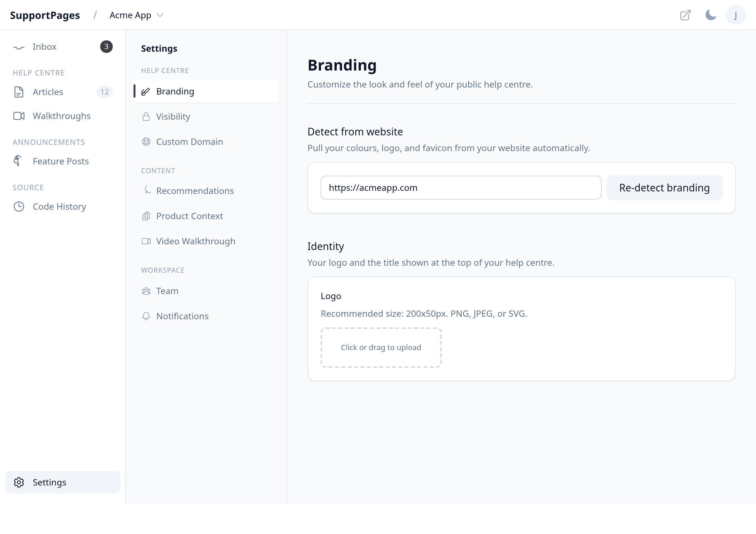Viewport: 756px width, 534px height.
Task: Click the ANNOUNCEMENTS section label
Action: pos(49,142)
